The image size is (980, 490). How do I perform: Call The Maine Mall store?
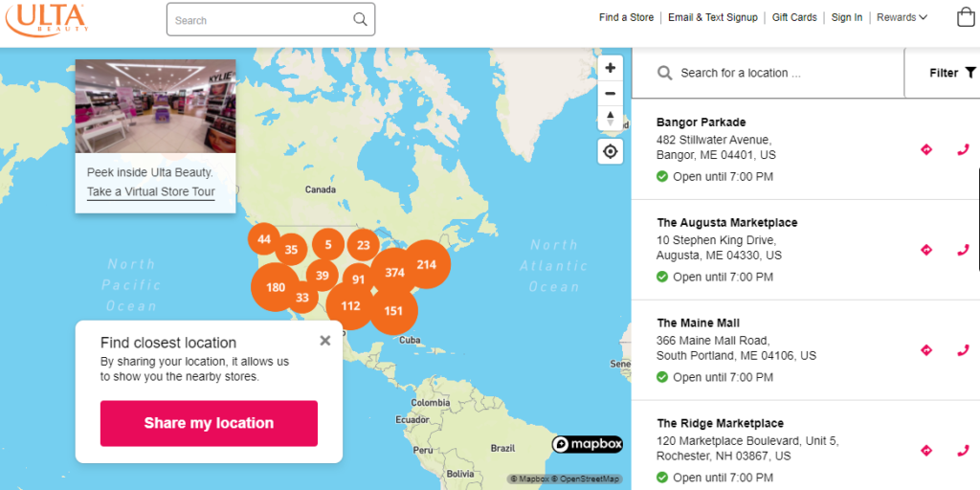click(x=963, y=350)
